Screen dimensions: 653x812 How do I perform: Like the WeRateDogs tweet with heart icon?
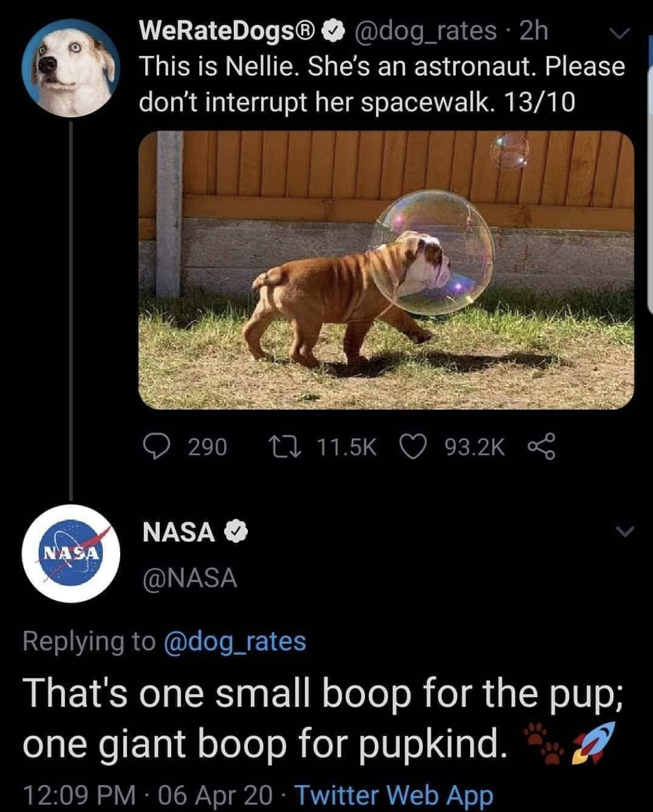click(x=412, y=447)
